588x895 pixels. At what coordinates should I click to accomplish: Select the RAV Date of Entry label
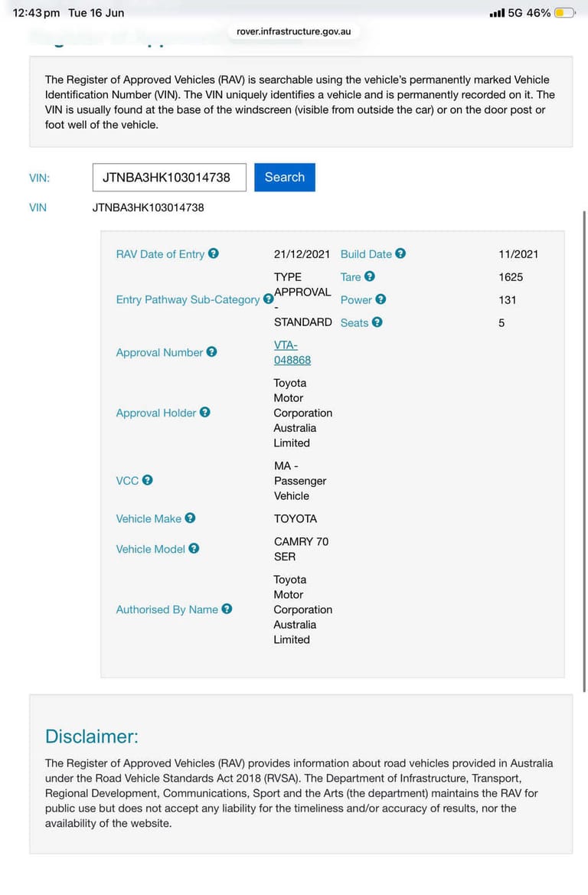tap(160, 254)
